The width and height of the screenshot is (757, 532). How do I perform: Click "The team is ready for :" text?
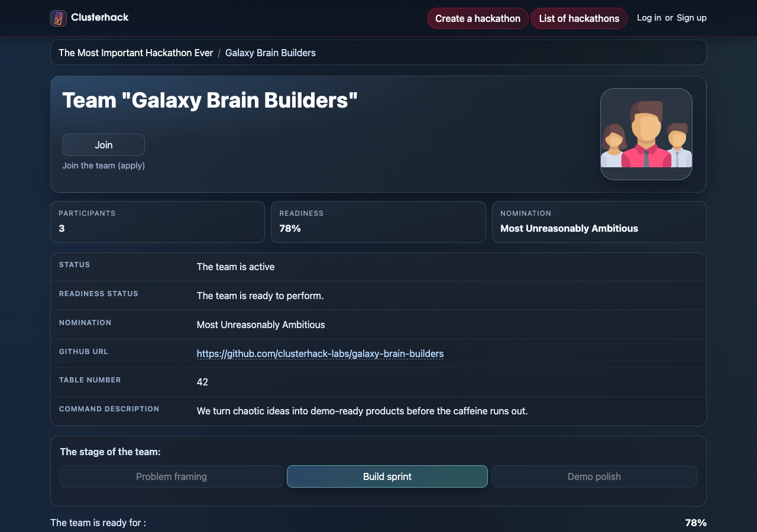tap(98, 523)
